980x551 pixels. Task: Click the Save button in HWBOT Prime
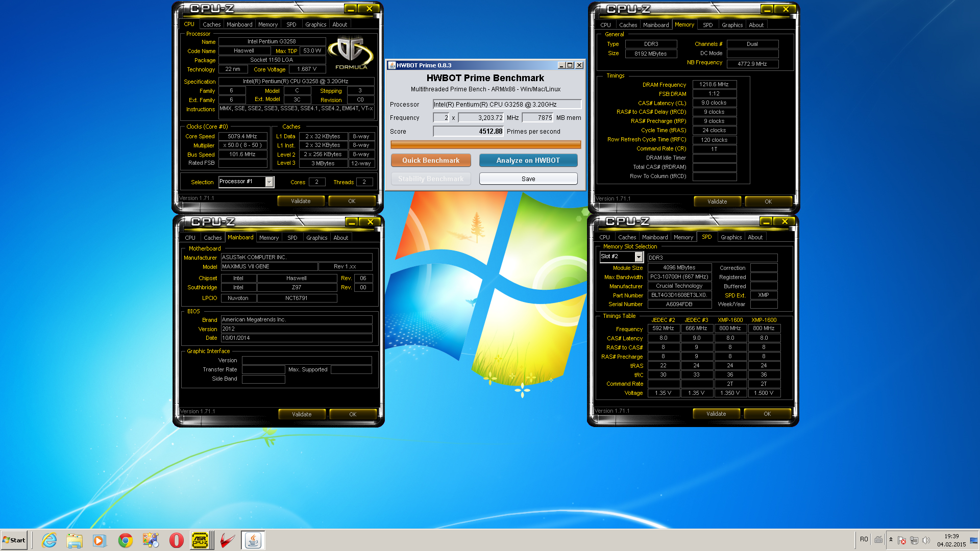click(528, 179)
